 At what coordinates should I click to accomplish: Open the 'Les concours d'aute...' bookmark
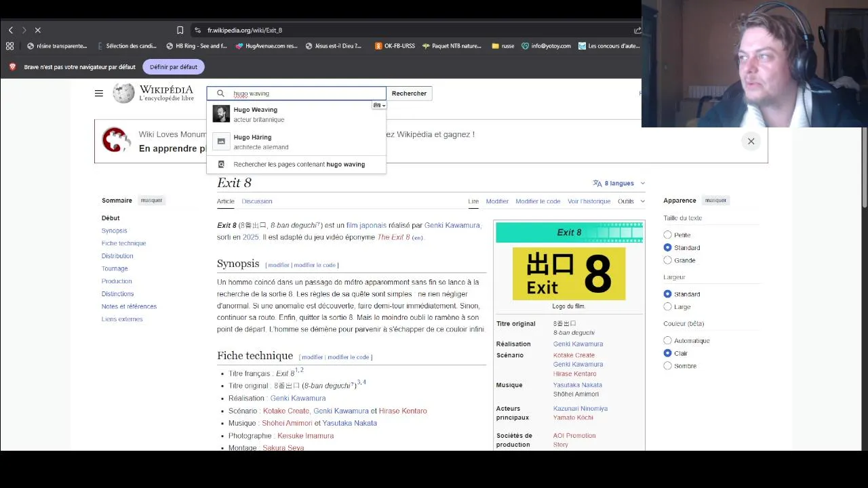[x=609, y=46]
